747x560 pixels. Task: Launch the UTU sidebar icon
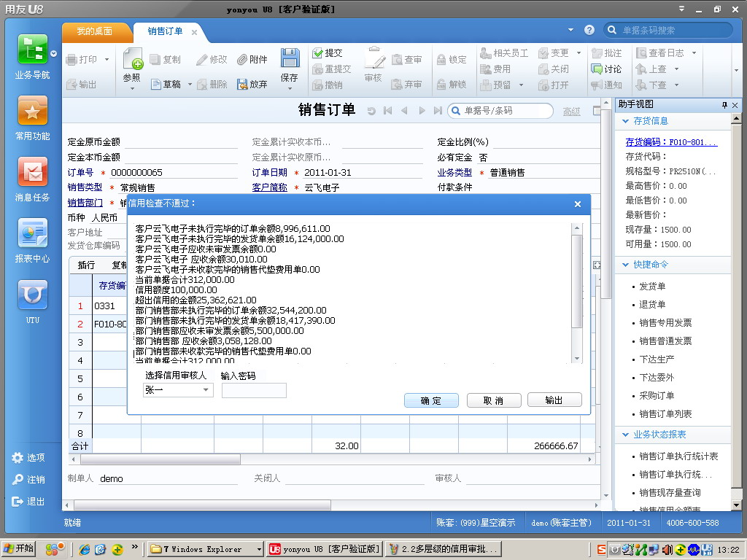32,295
